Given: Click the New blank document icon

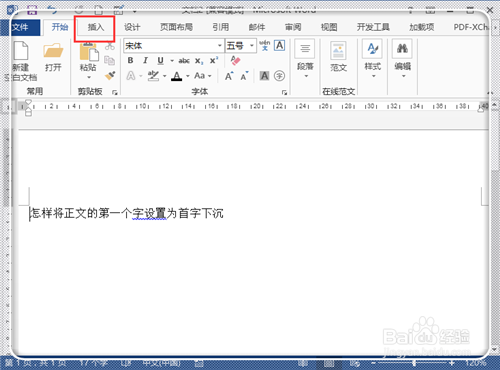Looking at the screenshot, I should pos(21,51).
